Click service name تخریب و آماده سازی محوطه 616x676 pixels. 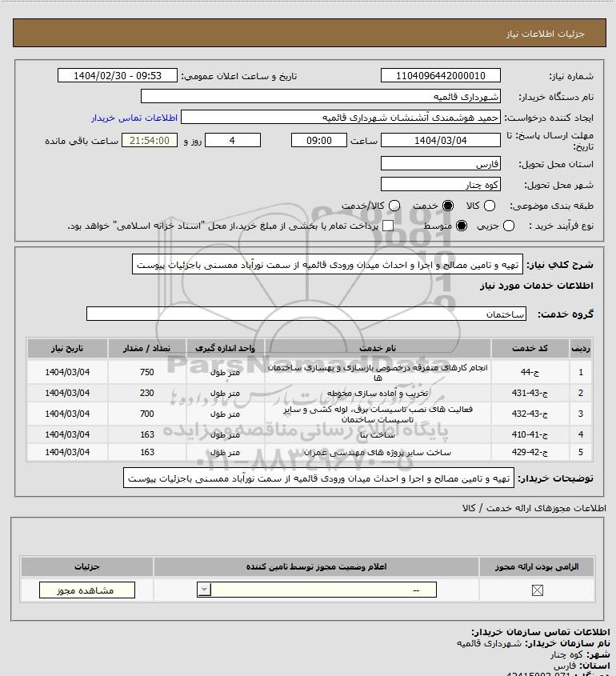coord(378,393)
